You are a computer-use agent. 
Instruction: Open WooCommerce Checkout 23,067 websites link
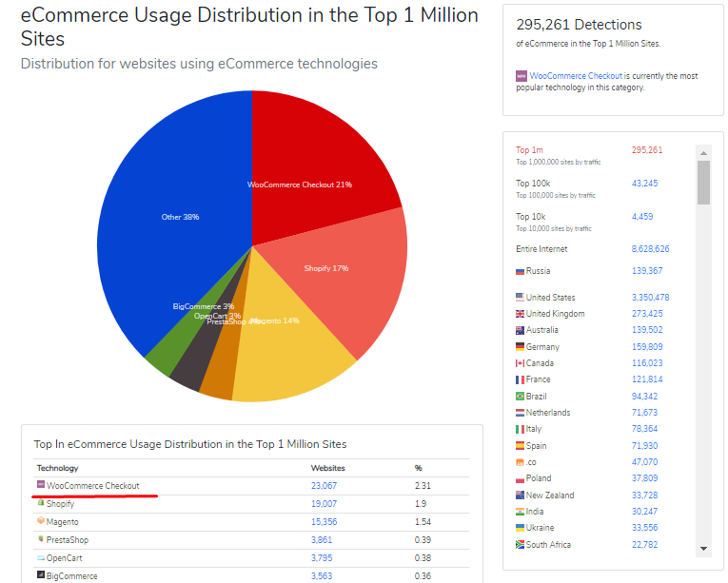[325, 486]
